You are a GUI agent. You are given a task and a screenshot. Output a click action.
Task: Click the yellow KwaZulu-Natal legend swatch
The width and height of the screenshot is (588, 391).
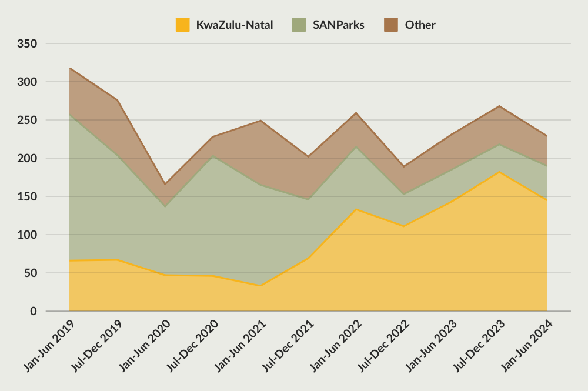click(183, 25)
